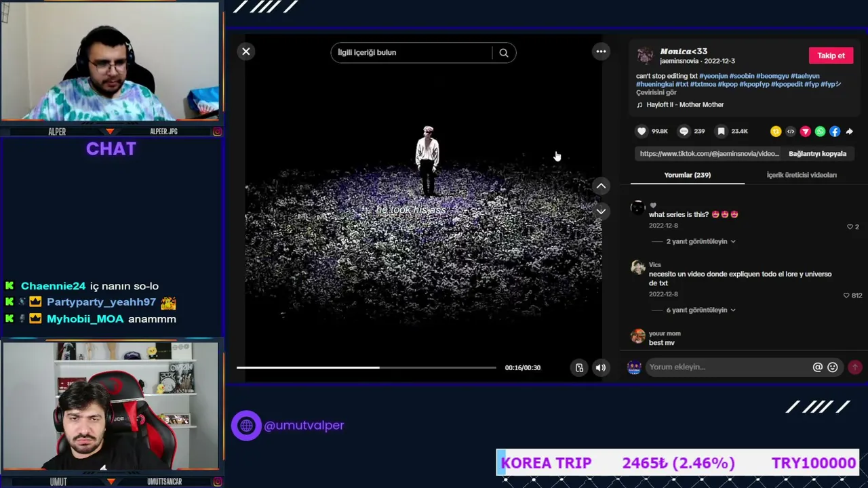Bookmark the video with the save icon
This screenshot has height=488, width=868.
(x=722, y=131)
